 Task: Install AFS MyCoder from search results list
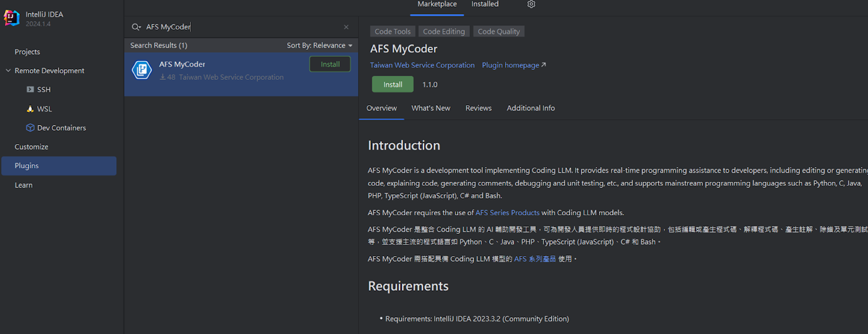point(330,64)
